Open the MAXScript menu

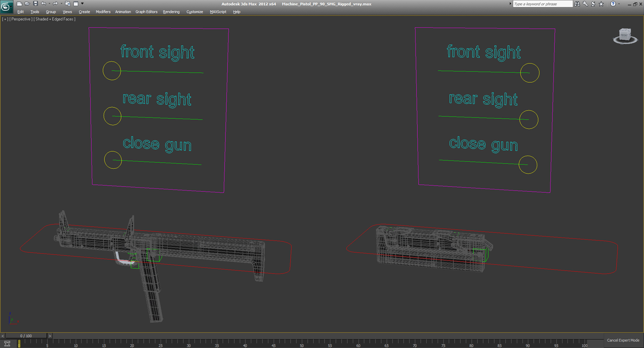(x=218, y=12)
